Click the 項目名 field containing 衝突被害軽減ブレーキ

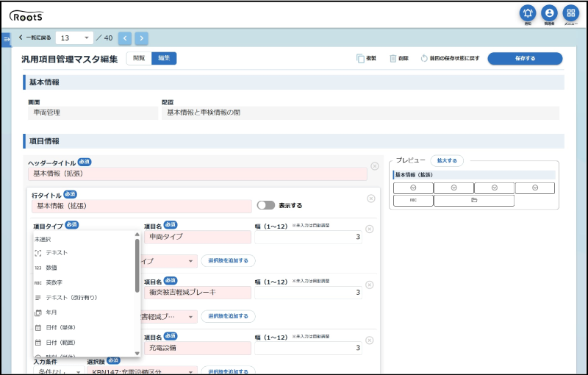[197, 292]
